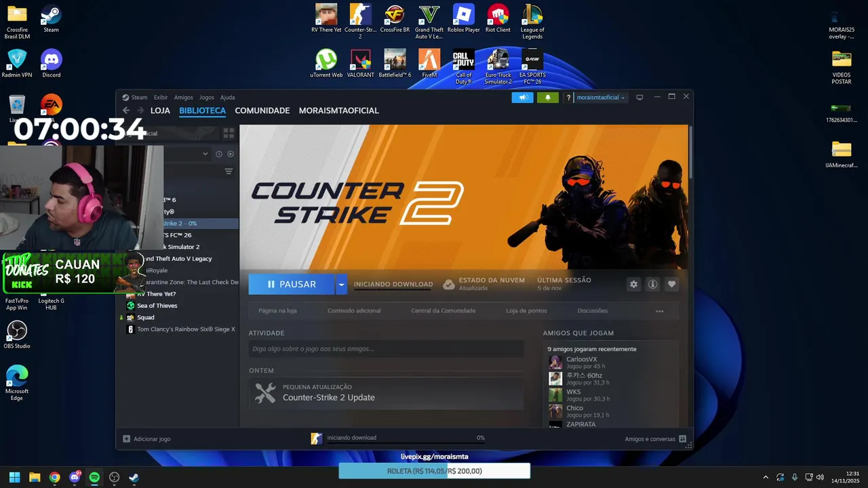Show Counter-Strike 2 game info icon

tap(652, 284)
